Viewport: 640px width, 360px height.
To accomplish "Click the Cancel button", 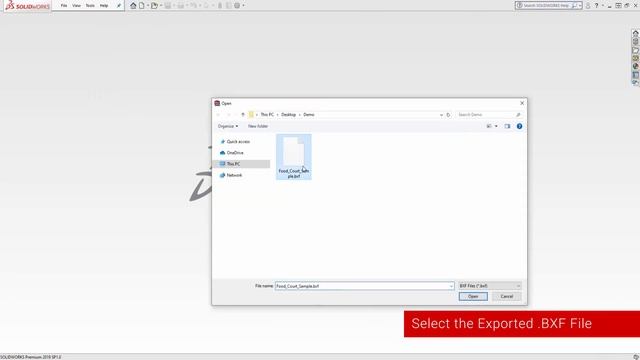I will [x=507, y=296].
